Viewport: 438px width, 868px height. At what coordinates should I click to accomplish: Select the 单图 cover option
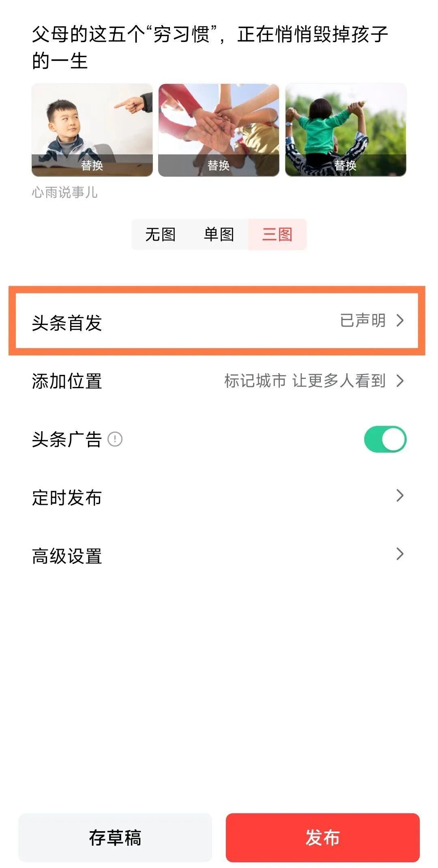pos(219,234)
